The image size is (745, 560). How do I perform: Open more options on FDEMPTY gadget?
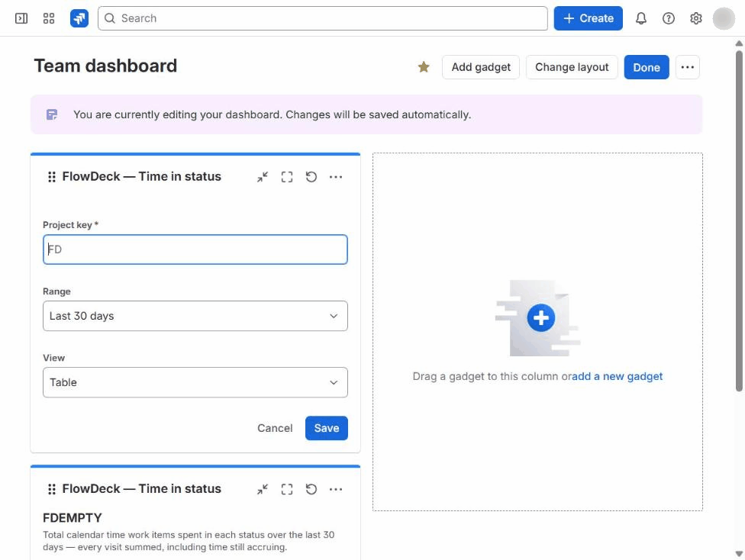(x=335, y=489)
